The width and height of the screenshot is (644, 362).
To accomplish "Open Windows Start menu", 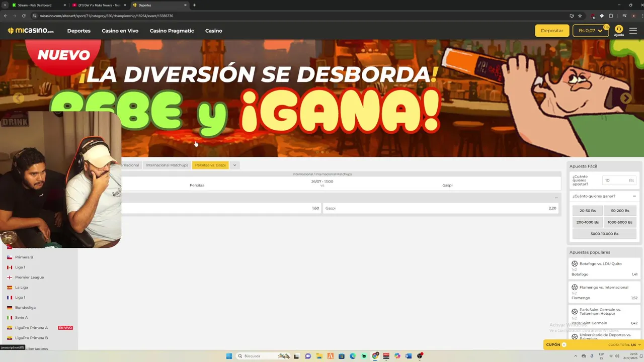I will click(x=229, y=356).
